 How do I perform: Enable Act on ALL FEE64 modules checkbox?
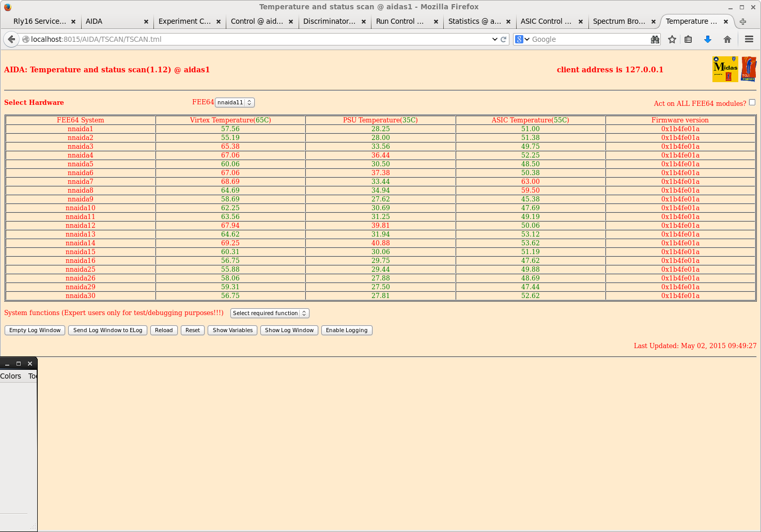coord(752,102)
